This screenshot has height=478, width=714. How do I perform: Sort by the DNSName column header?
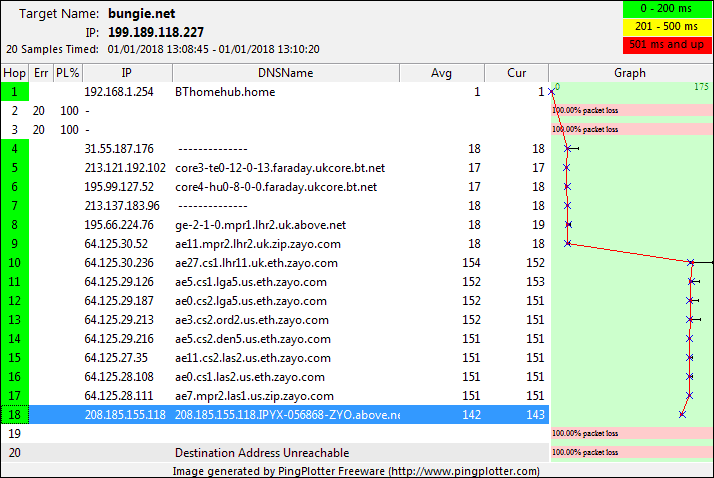(285, 73)
